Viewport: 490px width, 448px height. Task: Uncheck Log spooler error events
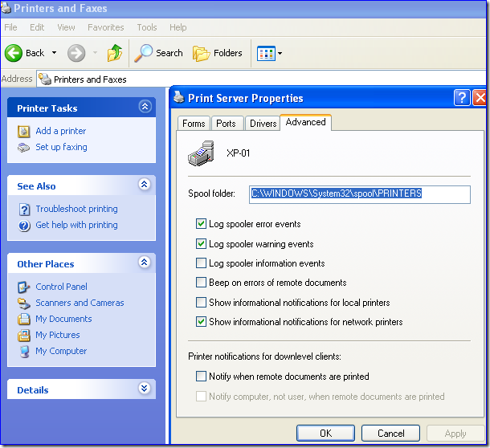201,224
